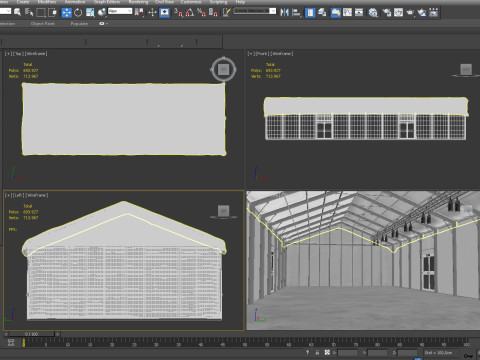Viewport: 480px width, 360px height.
Task: Open the Customize menu
Action: (x=191, y=2)
